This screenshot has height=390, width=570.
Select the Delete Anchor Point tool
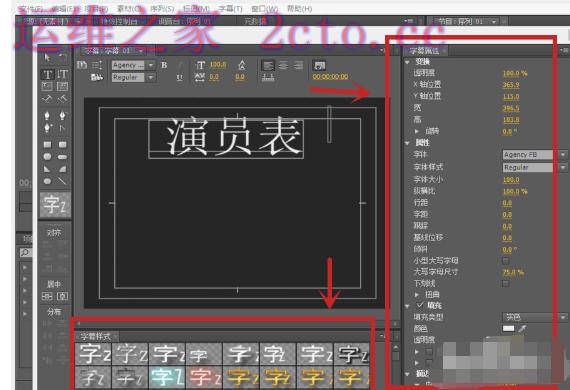click(63, 116)
